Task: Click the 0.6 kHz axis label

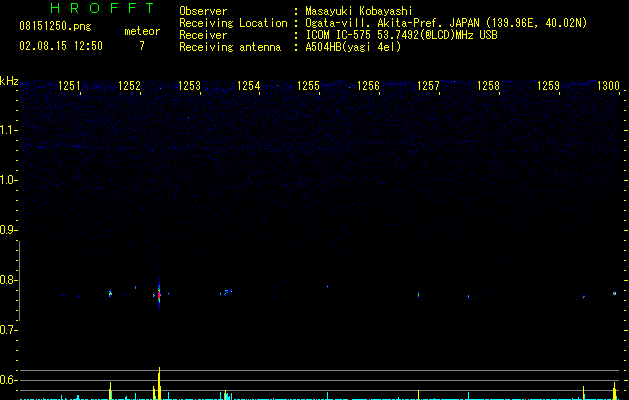Action: coord(8,380)
